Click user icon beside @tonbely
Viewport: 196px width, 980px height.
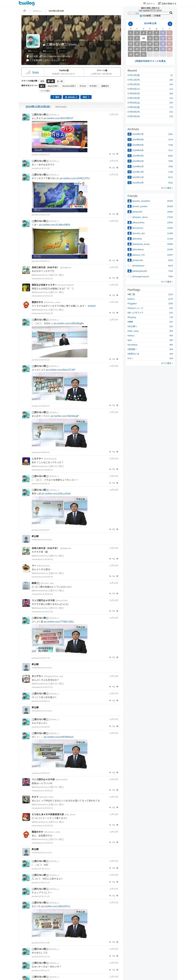(129, 238)
